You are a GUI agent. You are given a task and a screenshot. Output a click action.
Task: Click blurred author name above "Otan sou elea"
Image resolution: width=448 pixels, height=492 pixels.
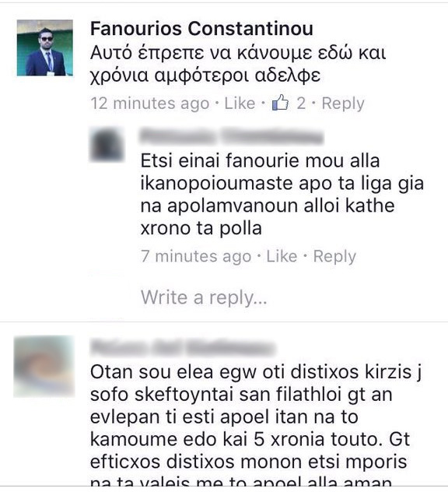[183, 348]
